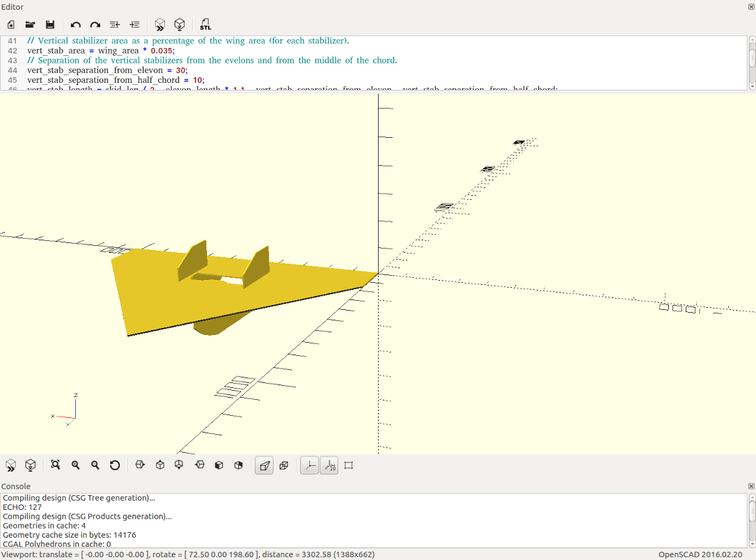Click console line 'Compiling design (CSG Tree generation)...'
Viewport: 756px width, 560px height.
pos(79,498)
